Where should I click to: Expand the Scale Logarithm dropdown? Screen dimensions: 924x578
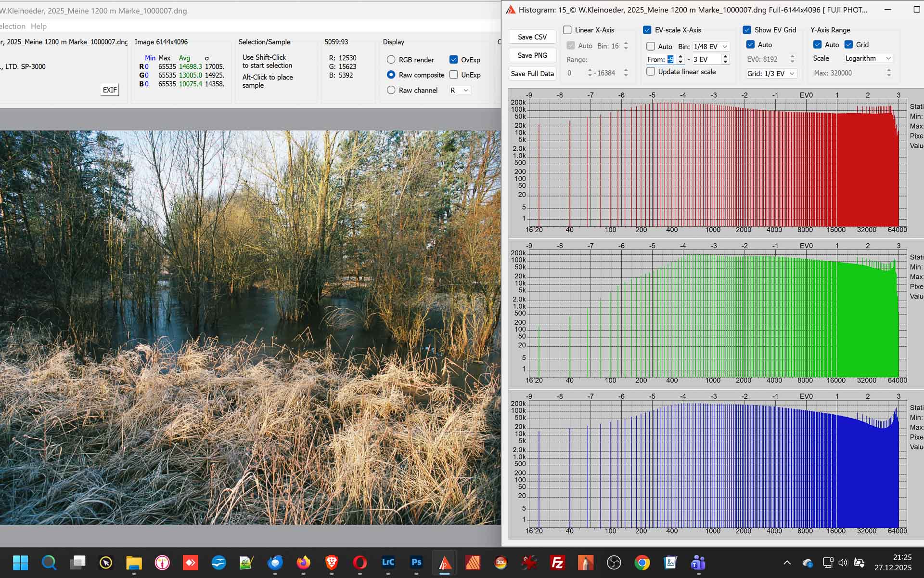coord(868,58)
